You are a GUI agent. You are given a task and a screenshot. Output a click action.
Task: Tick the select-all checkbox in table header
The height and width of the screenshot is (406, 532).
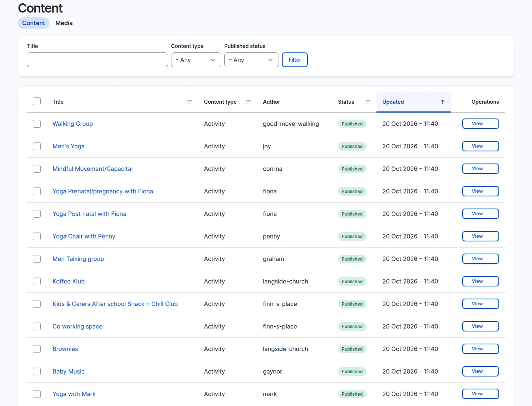[37, 101]
